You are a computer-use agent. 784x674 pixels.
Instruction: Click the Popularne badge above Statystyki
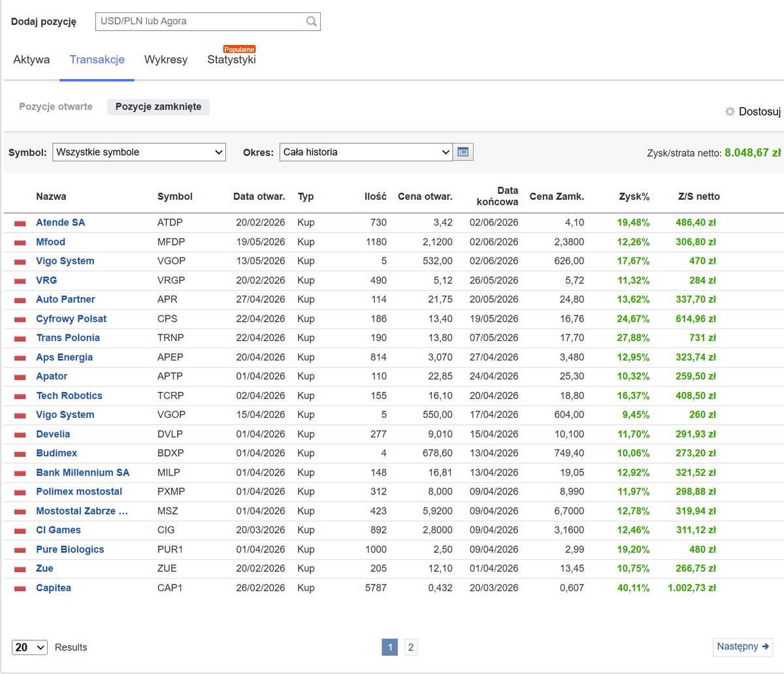coord(240,49)
